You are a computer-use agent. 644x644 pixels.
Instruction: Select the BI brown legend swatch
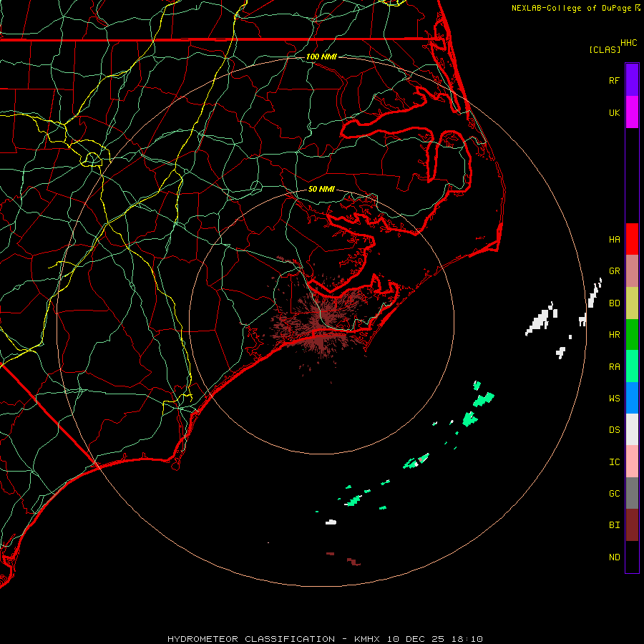(x=632, y=525)
